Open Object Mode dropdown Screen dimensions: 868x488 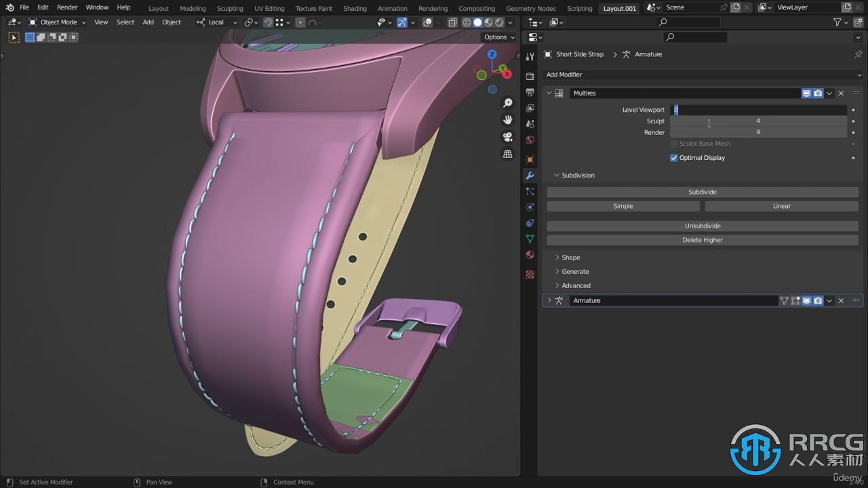(57, 22)
